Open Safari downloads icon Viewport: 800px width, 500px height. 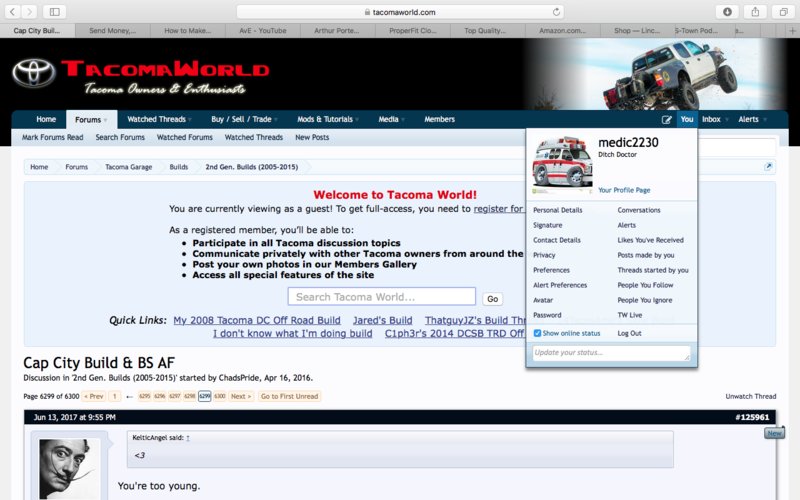click(x=727, y=12)
